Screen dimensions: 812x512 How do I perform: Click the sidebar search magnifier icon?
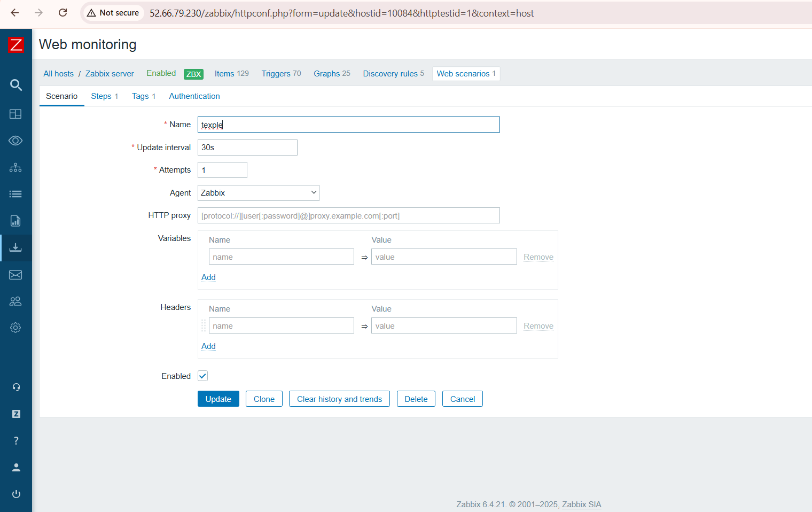point(16,85)
